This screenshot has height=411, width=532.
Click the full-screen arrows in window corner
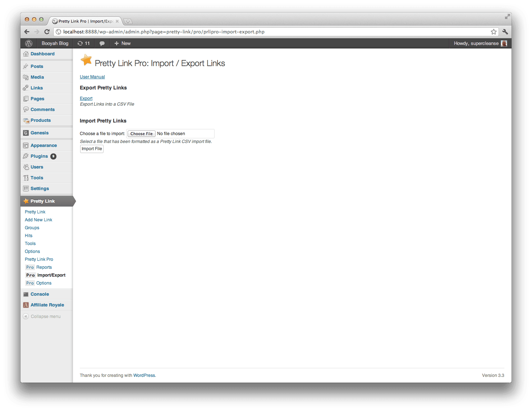click(507, 17)
